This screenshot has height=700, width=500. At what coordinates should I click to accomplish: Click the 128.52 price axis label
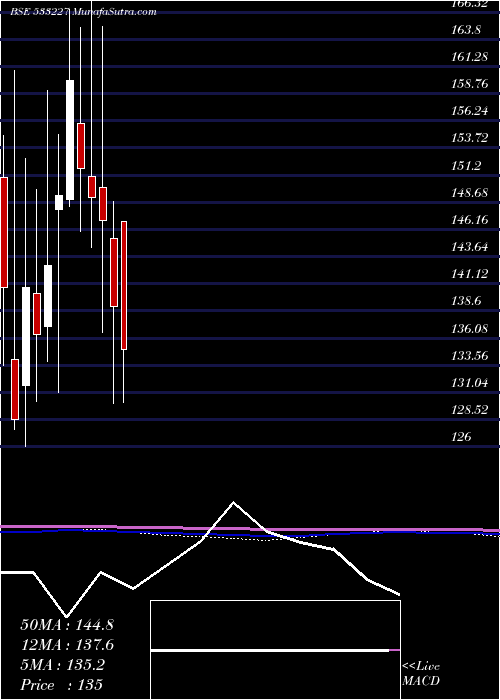(x=470, y=410)
